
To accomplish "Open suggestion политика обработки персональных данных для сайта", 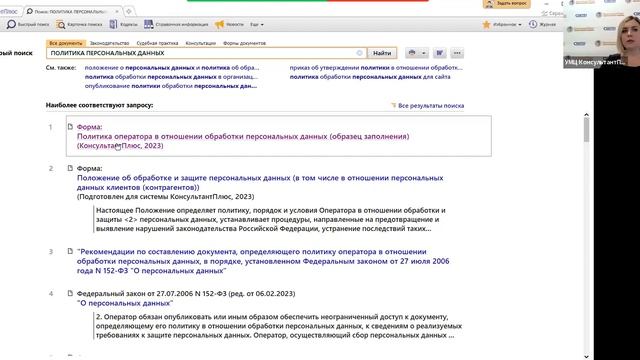I will click(370, 77).
